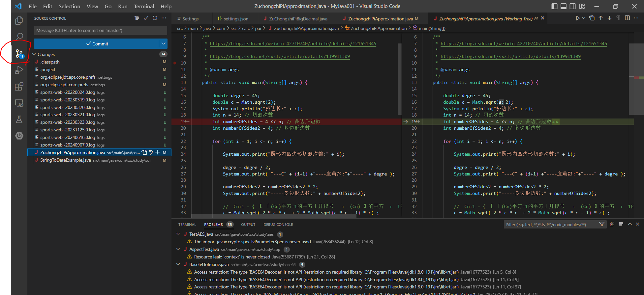The width and height of the screenshot is (644, 295).
Task: Open the Testing flask view
Action: coord(19,119)
